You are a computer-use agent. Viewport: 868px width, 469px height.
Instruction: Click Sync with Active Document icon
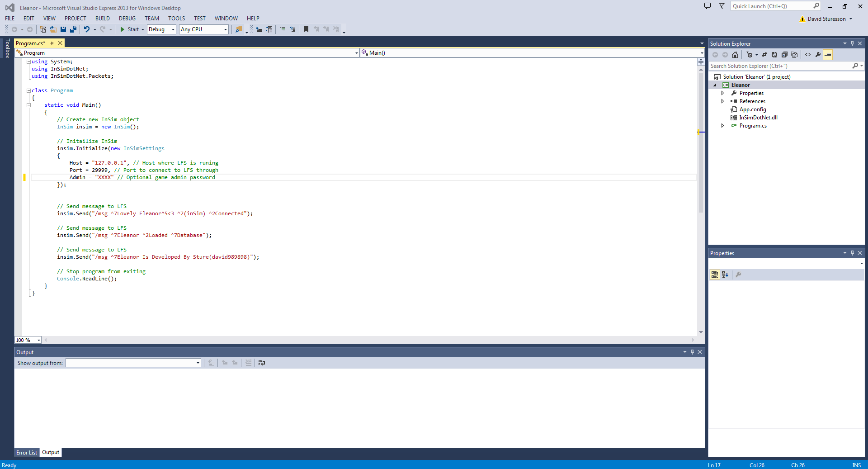764,55
